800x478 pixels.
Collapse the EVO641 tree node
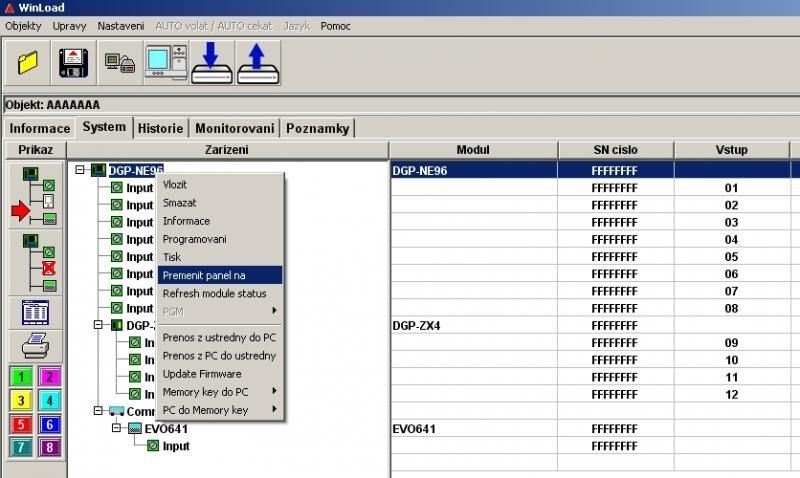pyautogui.click(x=118, y=428)
